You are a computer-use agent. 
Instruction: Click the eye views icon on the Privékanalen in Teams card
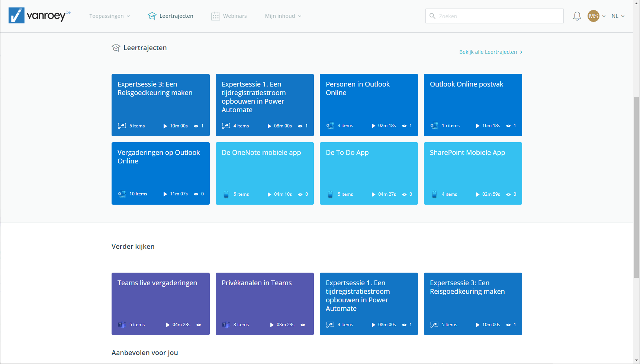point(303,325)
